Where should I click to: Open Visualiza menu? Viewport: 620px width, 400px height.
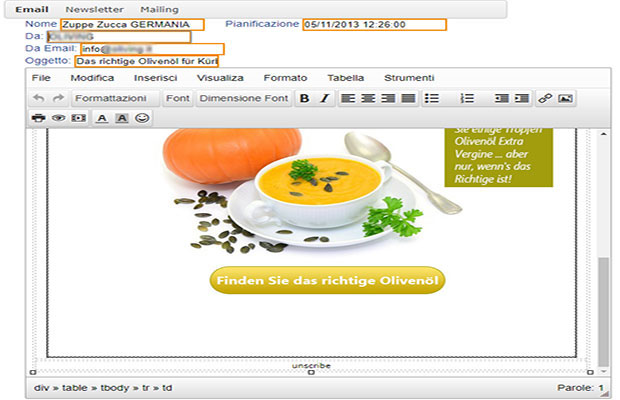220,78
